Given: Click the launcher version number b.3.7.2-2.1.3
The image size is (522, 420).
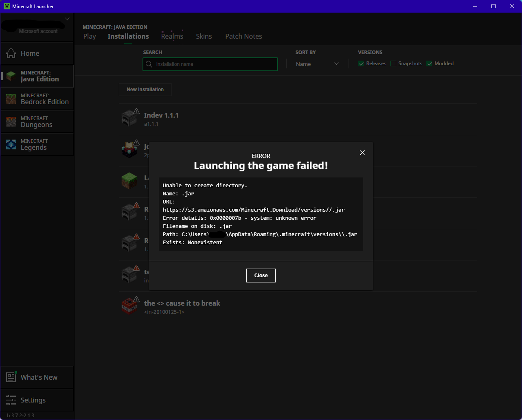Looking at the screenshot, I should point(21,416).
